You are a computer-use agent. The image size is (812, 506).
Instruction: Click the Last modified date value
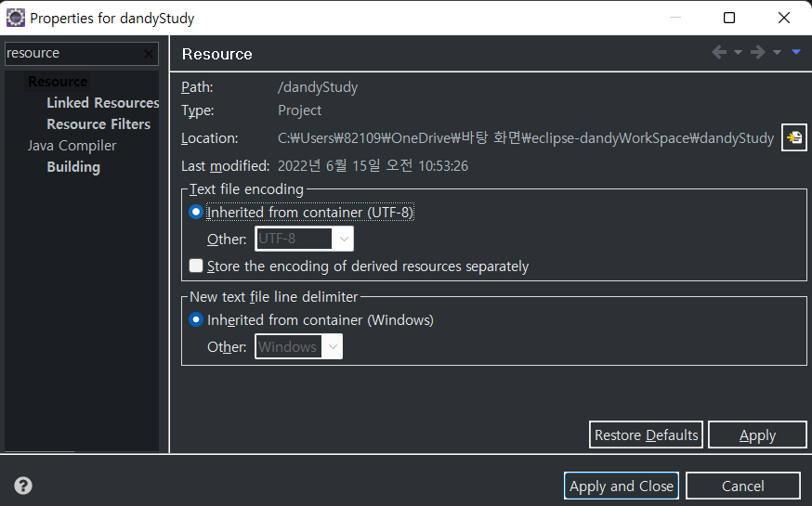[x=373, y=165]
